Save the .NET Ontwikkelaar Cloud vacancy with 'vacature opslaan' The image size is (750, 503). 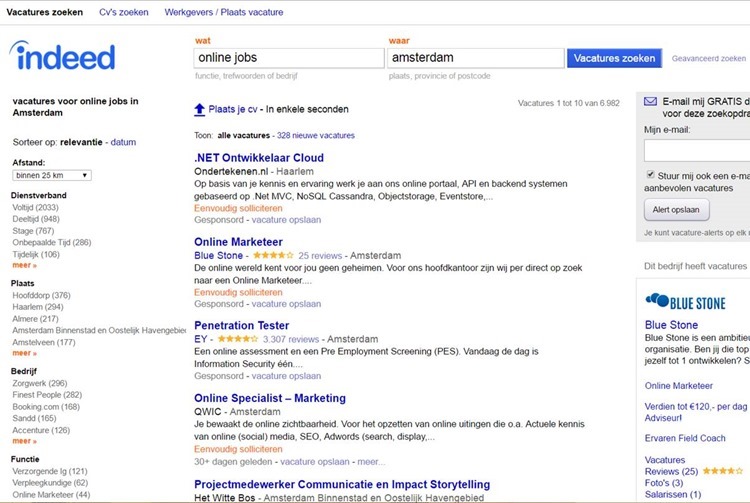(x=286, y=220)
